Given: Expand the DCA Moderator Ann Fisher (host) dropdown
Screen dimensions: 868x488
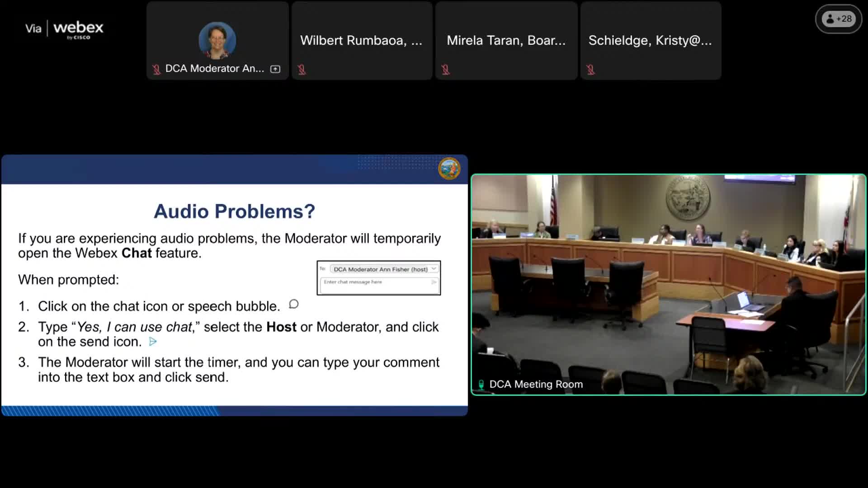Looking at the screenshot, I should click(x=381, y=269).
